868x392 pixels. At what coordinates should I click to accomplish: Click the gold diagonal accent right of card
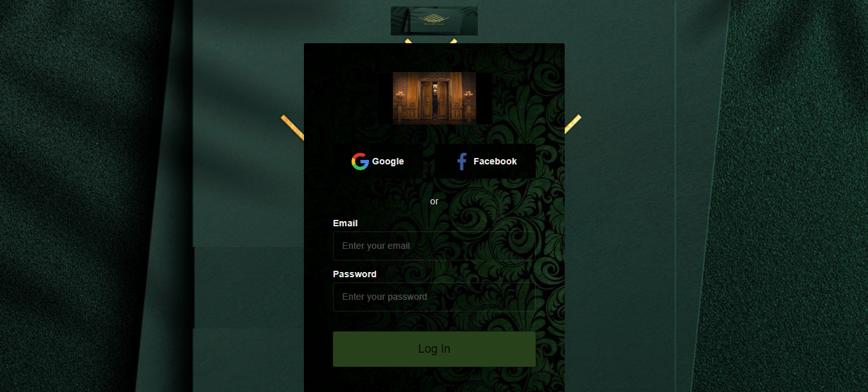click(572, 124)
